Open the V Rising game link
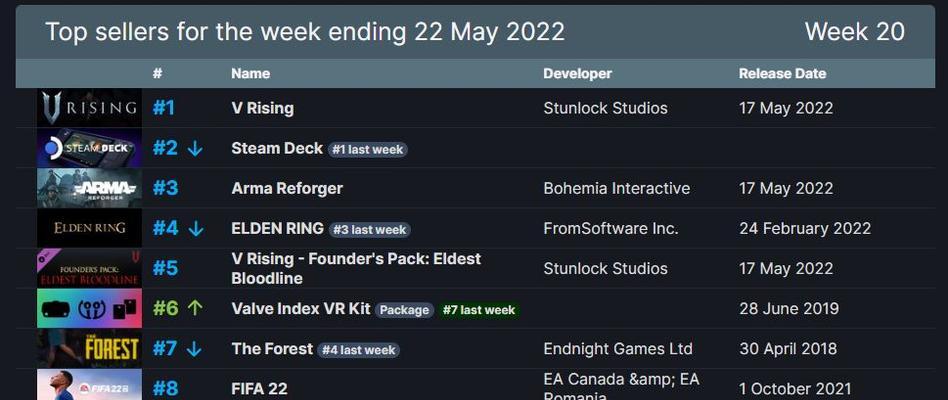Screen dimensions: 948x400 click(x=262, y=108)
